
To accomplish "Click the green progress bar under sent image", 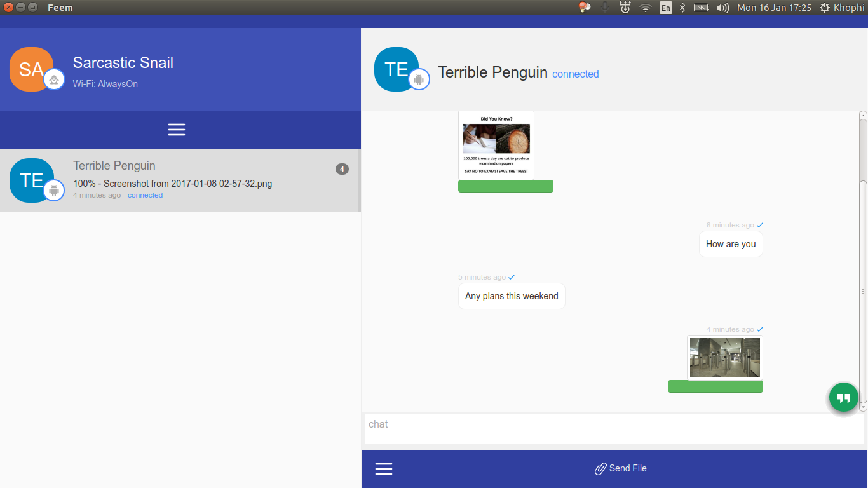I will coord(715,386).
